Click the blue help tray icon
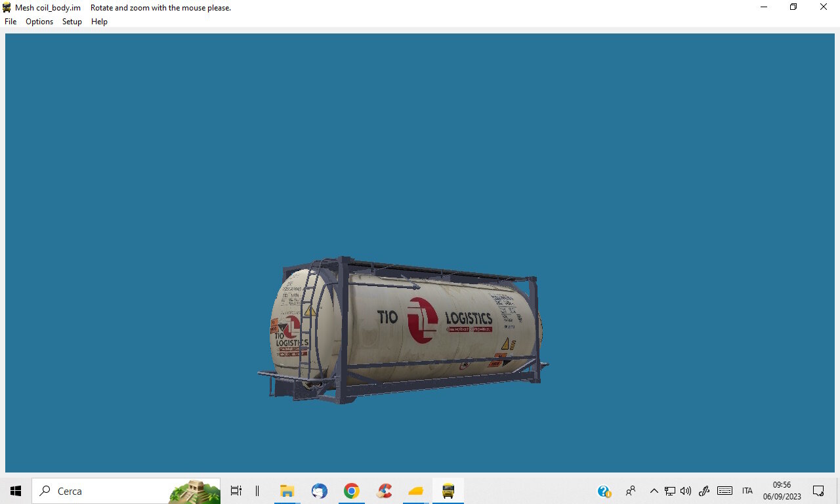Viewport: 840px width, 504px height. (x=604, y=491)
